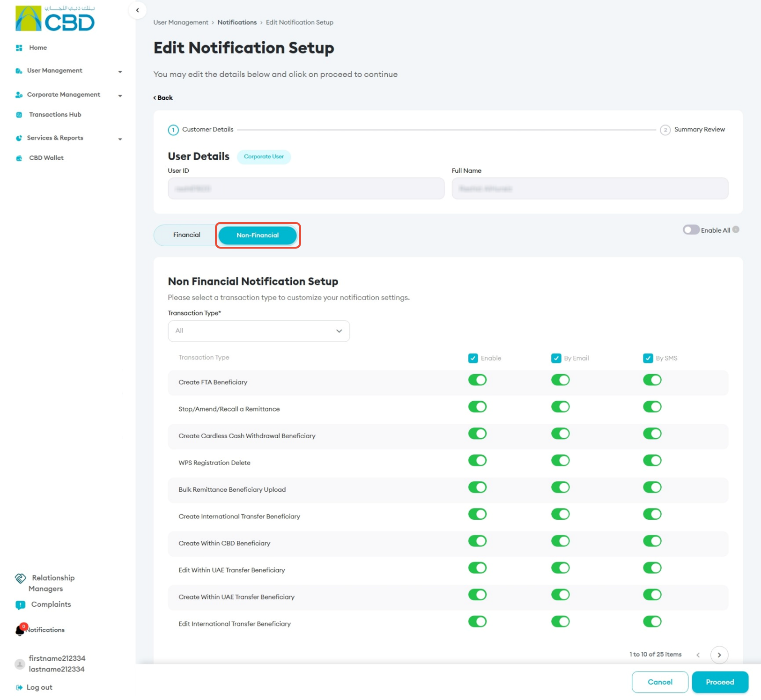Expand the Corporate Management menu arrow
761x700 pixels.
point(120,96)
